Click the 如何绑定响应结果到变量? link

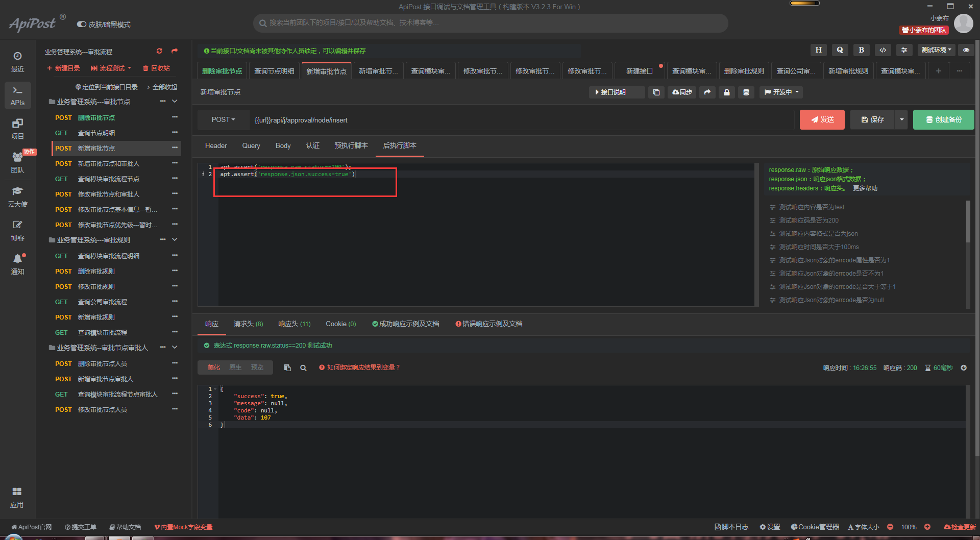360,367
